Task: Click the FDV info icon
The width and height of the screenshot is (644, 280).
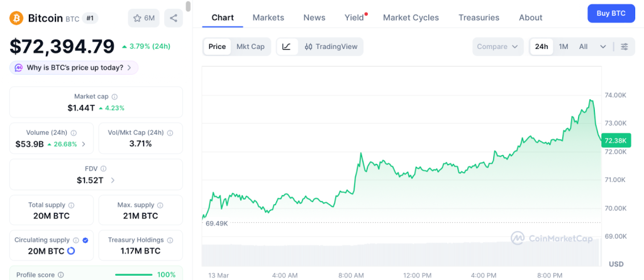Action: pyautogui.click(x=103, y=169)
